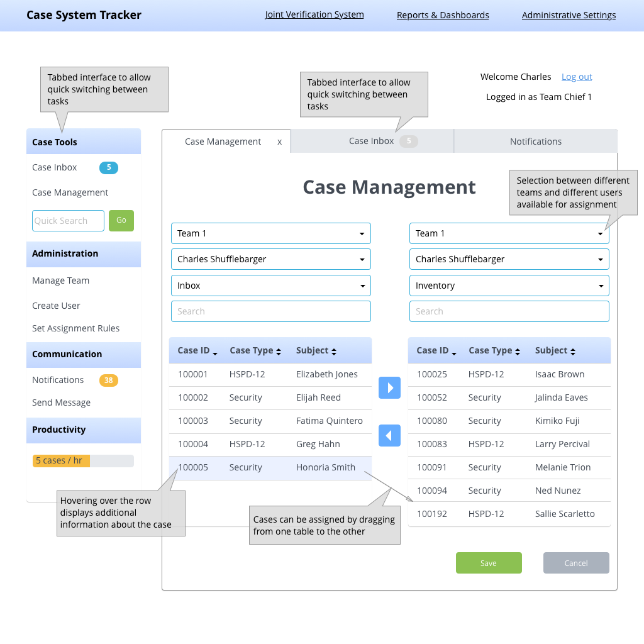Click the Case Tools section header
644x644 pixels.
point(84,142)
